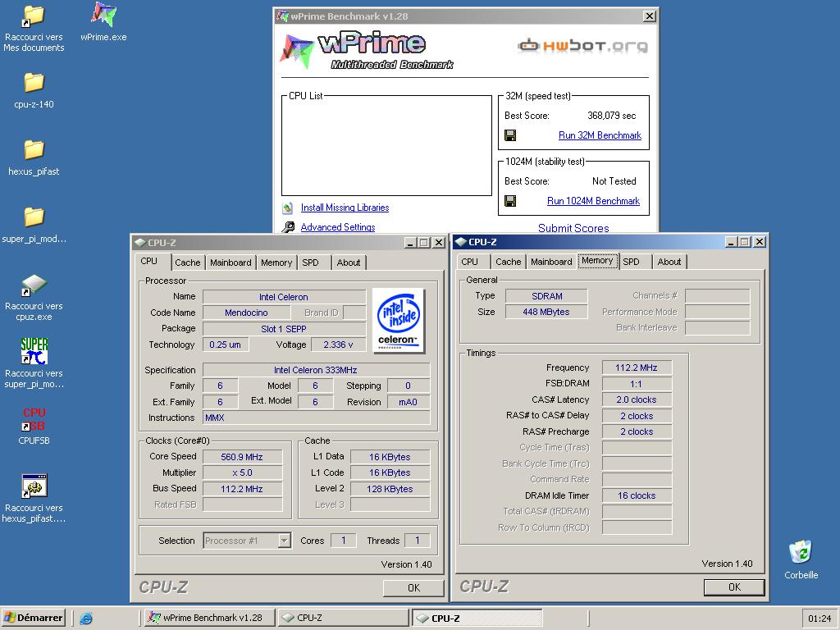Open About tab in left CPU-Z
840x630 pixels.
coord(348,262)
